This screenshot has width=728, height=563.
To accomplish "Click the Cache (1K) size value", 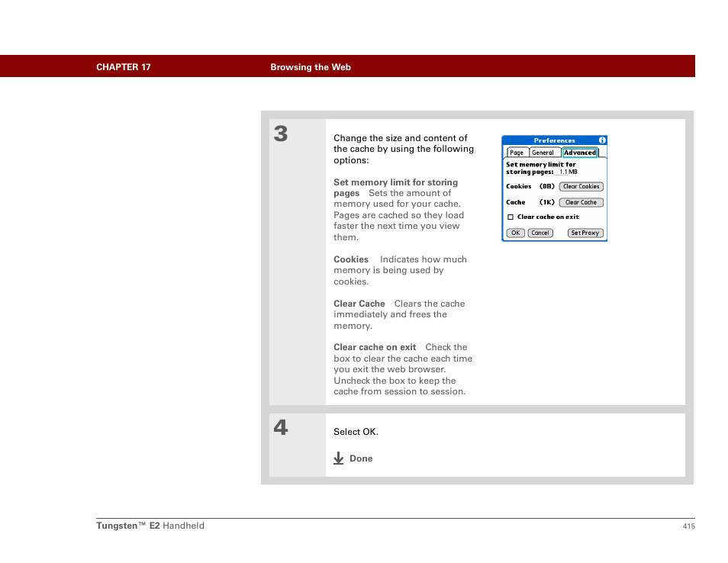I will (x=547, y=202).
